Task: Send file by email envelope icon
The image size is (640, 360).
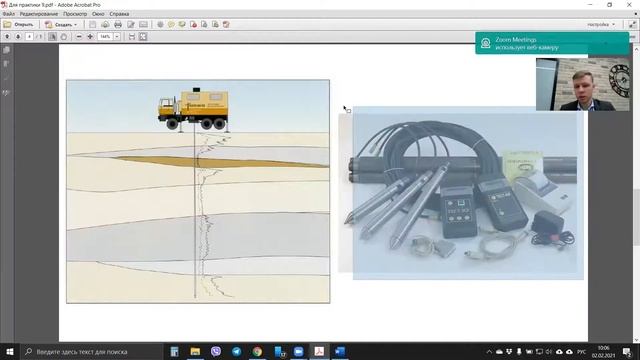Action: [143, 24]
